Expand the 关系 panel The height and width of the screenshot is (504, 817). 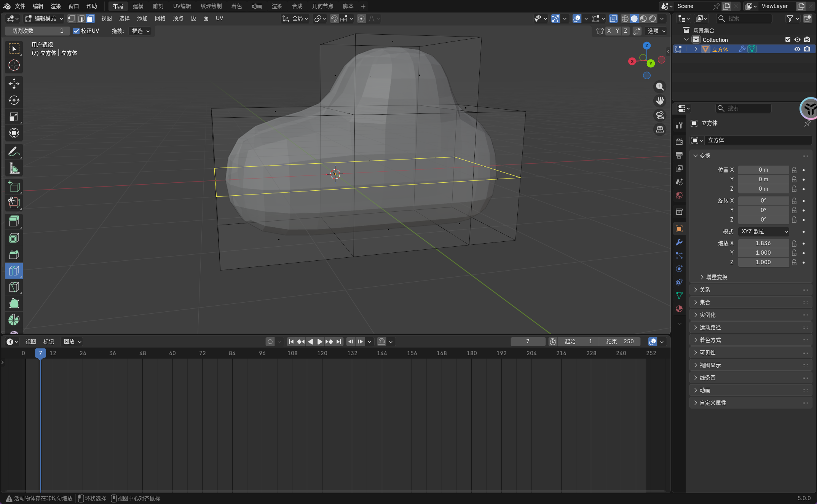click(x=705, y=290)
